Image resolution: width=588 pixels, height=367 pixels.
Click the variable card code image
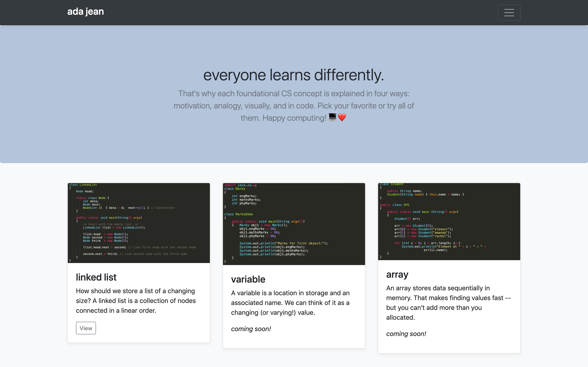pyautogui.click(x=294, y=224)
